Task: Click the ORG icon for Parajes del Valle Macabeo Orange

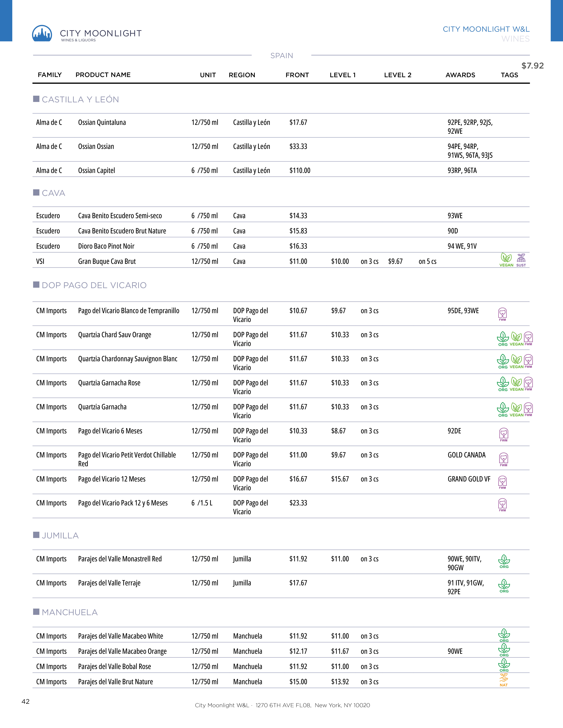Action: click(x=504, y=650)
